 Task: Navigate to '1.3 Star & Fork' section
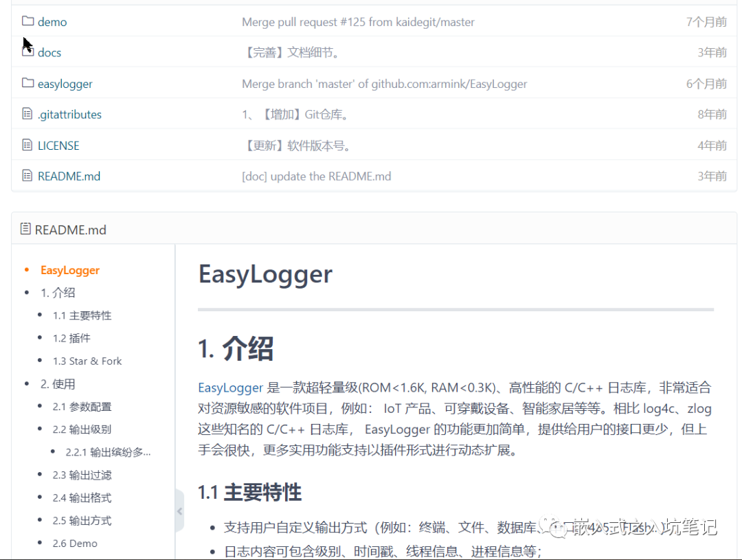87,361
